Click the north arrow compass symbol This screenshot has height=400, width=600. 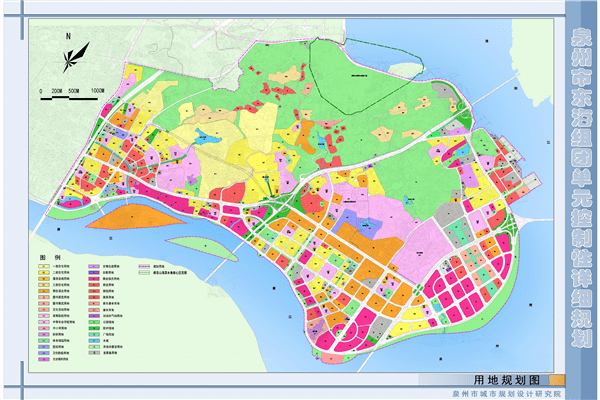[76, 57]
